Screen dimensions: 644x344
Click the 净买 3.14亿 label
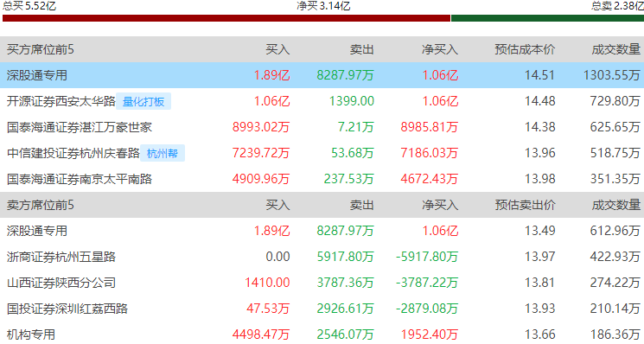tap(323, 6)
